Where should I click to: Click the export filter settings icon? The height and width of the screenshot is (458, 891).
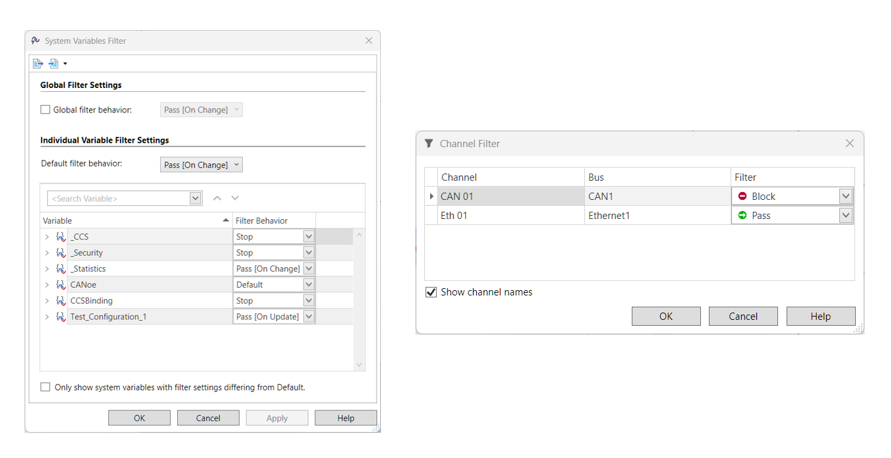coord(38,64)
